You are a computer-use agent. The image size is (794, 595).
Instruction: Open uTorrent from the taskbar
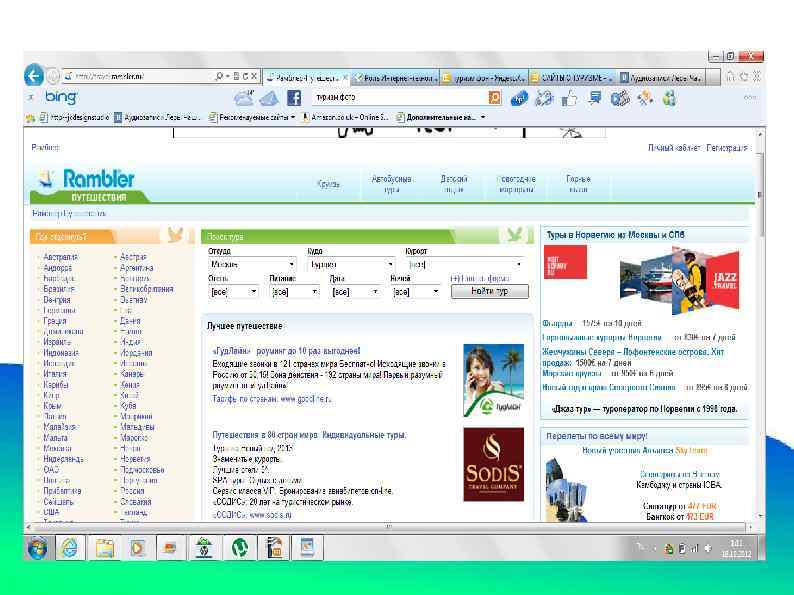click(x=240, y=548)
